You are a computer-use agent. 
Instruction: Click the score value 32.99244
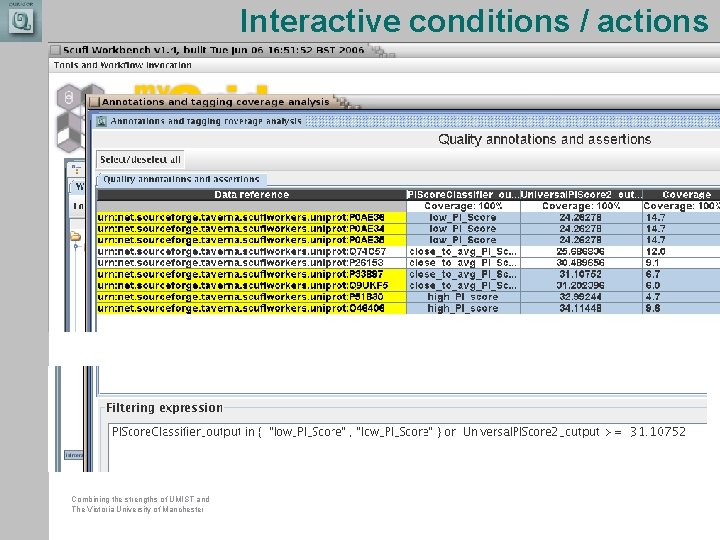[x=580, y=297]
